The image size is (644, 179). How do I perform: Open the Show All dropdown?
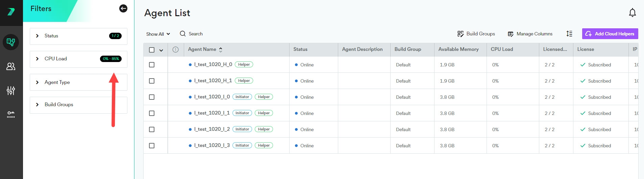tap(158, 34)
